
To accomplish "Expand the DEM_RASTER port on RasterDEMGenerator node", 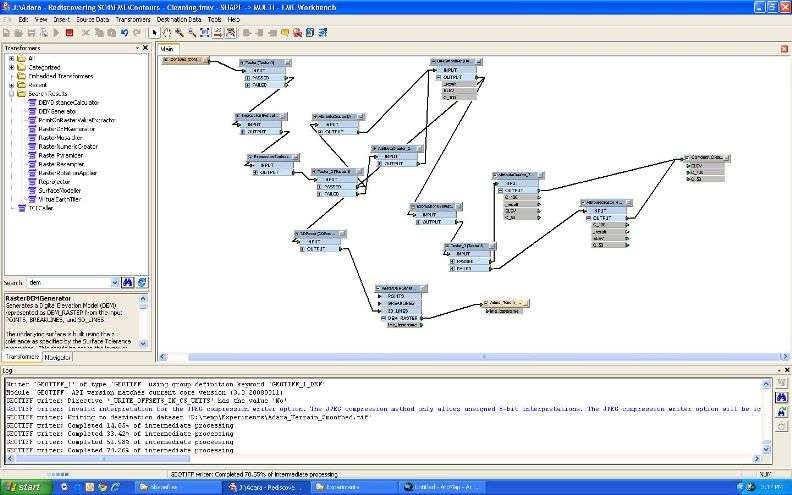I will point(384,318).
